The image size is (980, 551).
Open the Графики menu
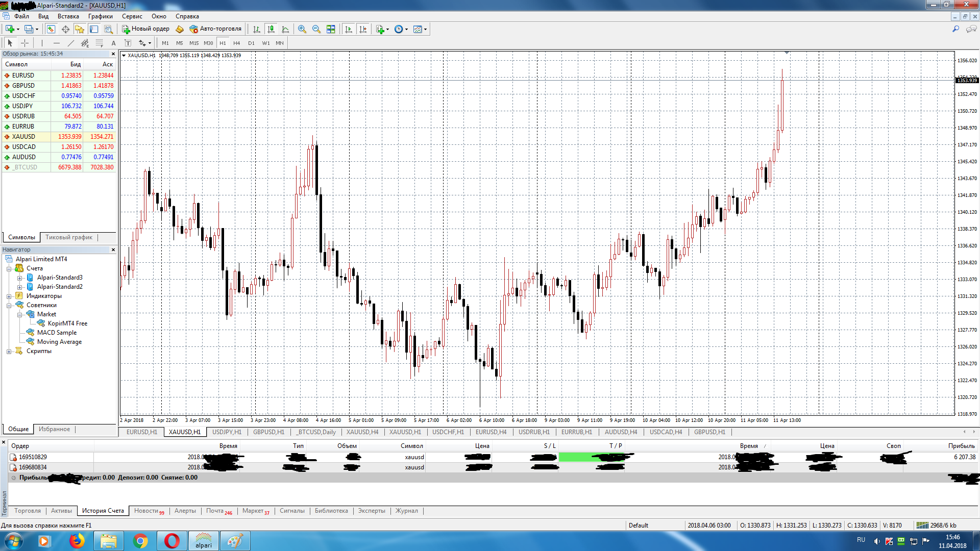(100, 16)
